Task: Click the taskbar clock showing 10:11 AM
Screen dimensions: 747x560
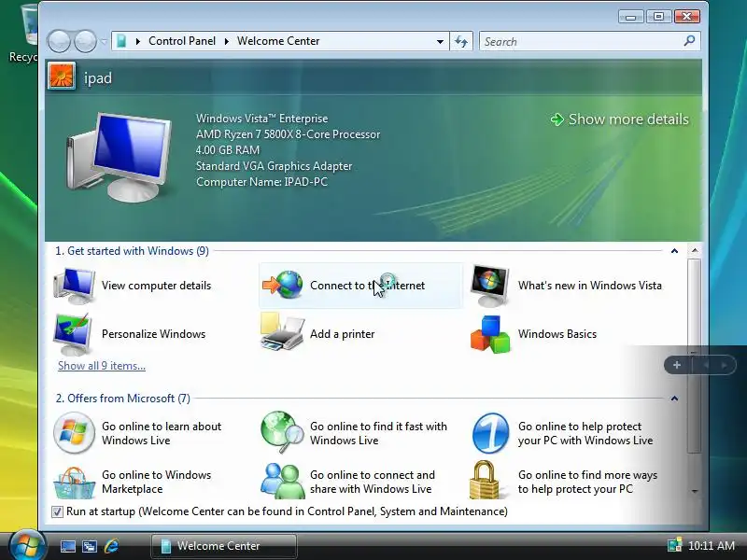Action: [712, 545]
